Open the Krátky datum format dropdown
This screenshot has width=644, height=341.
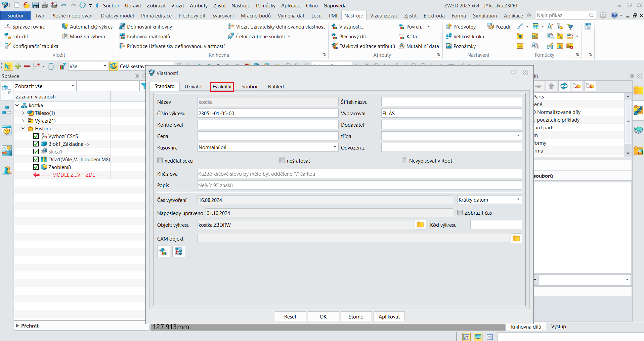[518, 200]
